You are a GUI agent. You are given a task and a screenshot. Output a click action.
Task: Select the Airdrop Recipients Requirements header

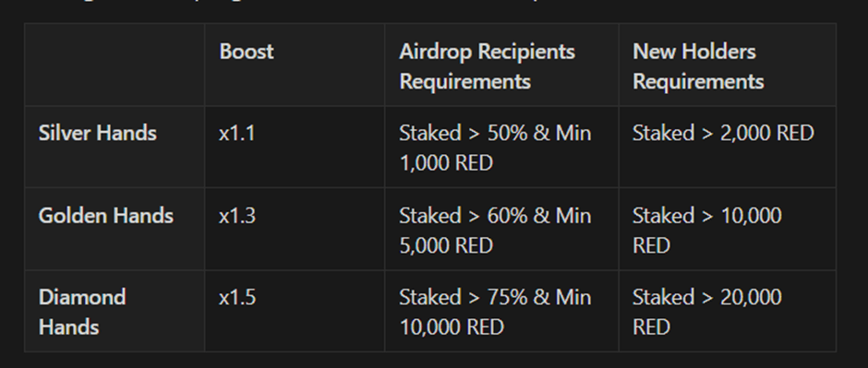(x=487, y=66)
